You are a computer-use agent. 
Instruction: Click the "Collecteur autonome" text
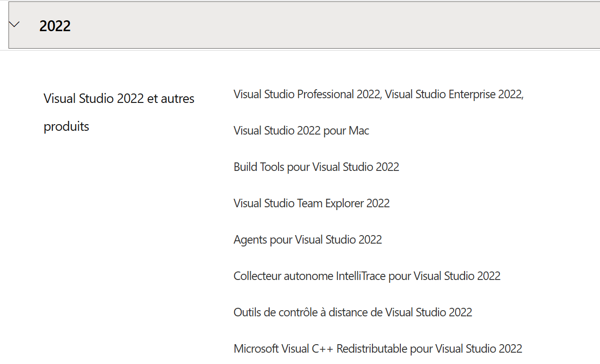click(283, 276)
